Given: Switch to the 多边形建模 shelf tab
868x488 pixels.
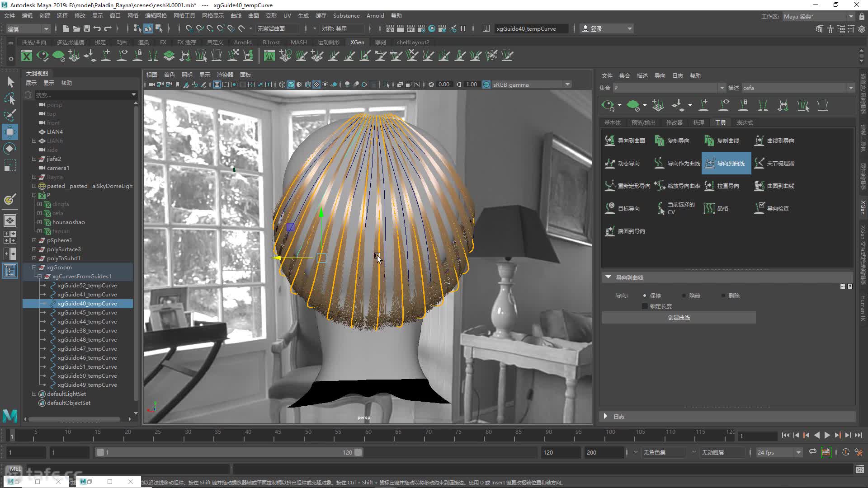Looking at the screenshot, I should (71, 42).
